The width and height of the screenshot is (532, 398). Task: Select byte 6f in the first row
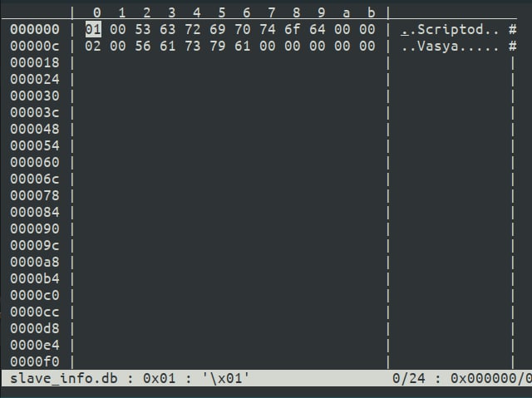point(292,29)
